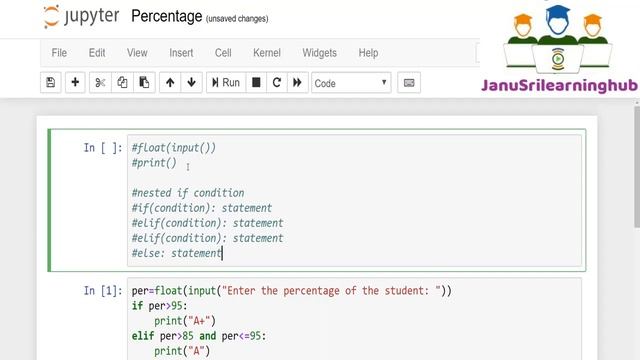Click the Jupyter logo
The image size is (640, 360).
tap(81, 16)
